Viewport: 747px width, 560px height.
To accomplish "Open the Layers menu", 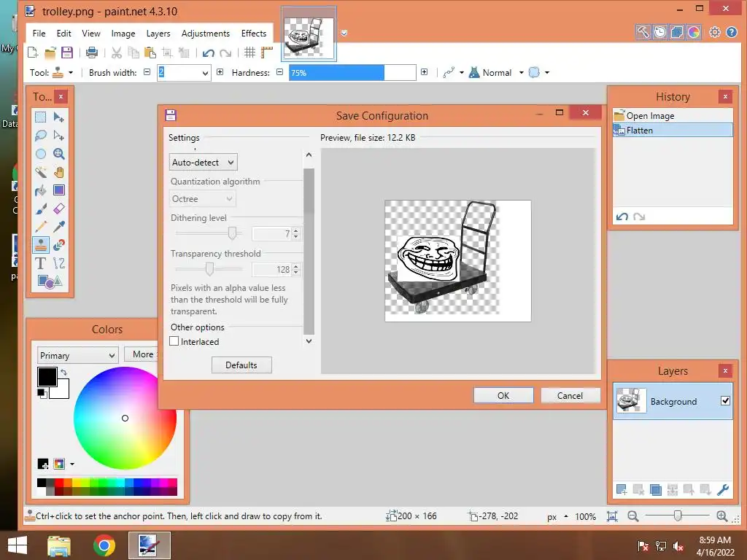I will click(158, 34).
